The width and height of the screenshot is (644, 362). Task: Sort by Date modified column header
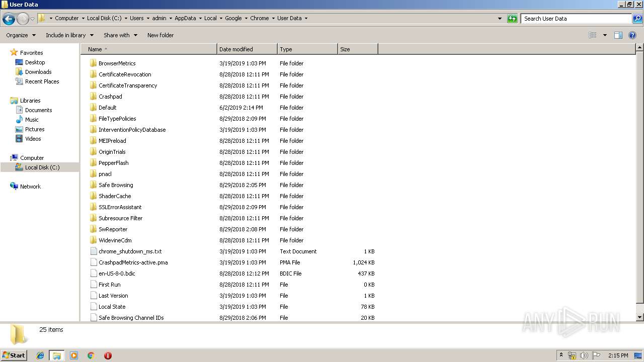click(x=247, y=49)
